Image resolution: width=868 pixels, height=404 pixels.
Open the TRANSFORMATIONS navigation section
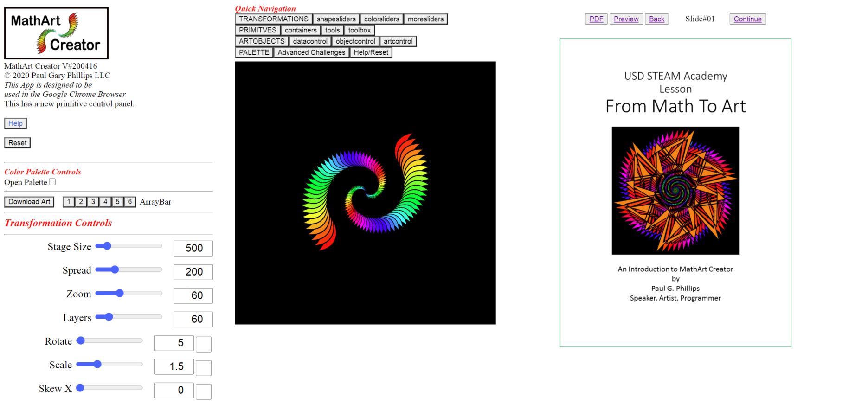click(x=273, y=19)
